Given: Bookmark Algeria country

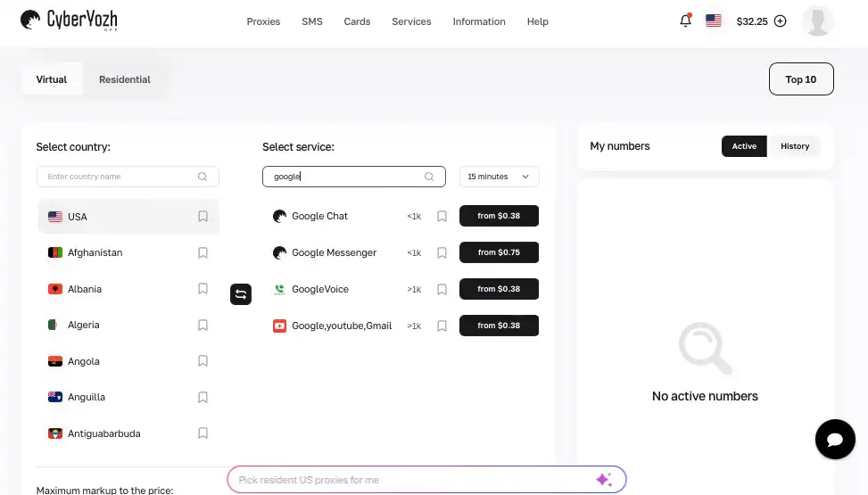Looking at the screenshot, I should tap(203, 325).
